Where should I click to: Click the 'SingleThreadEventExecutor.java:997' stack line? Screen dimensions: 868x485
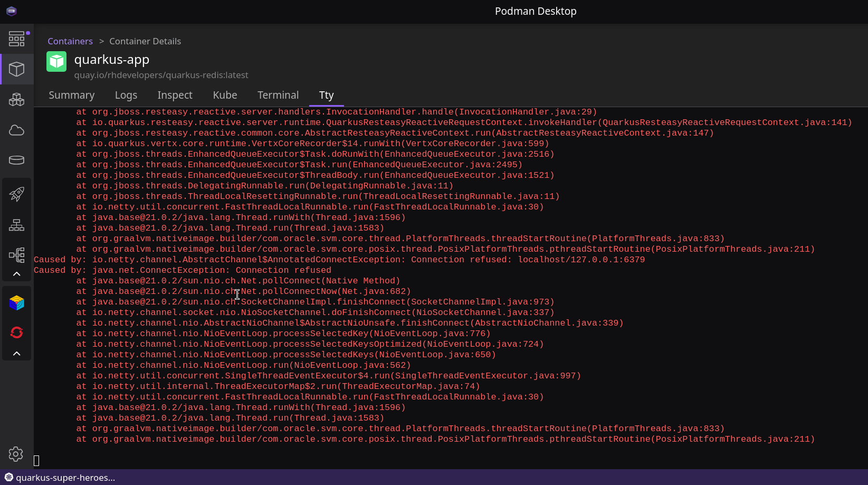click(328, 376)
